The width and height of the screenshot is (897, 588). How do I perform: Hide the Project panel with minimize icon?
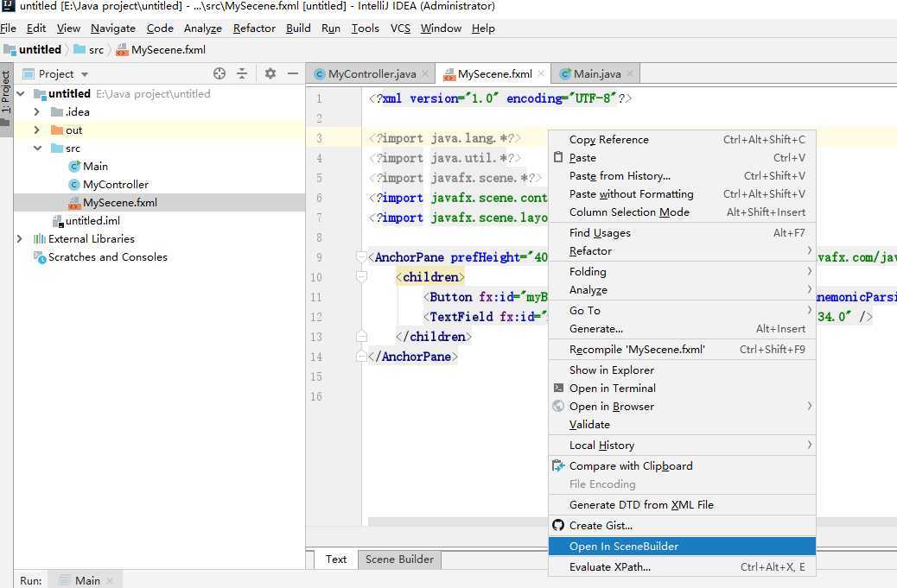(293, 73)
